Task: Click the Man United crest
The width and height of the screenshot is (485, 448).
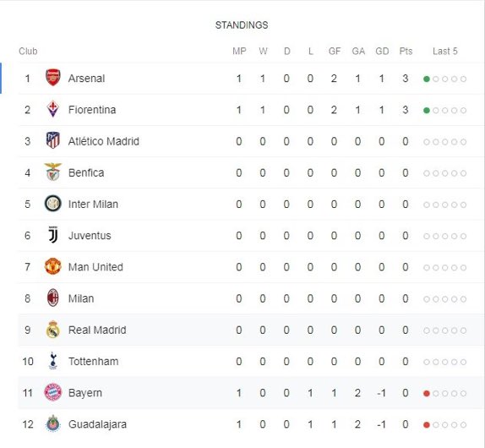Action: coord(53,266)
